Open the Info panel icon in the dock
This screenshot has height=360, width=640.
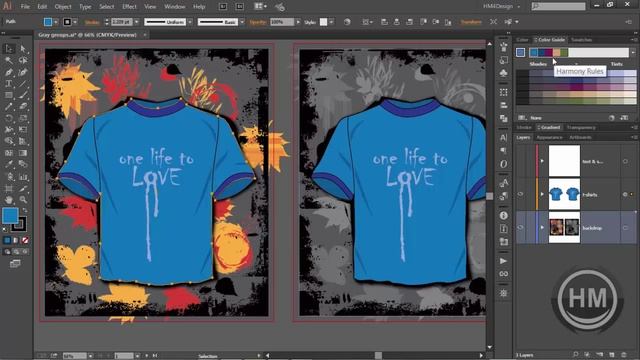[x=504, y=215]
